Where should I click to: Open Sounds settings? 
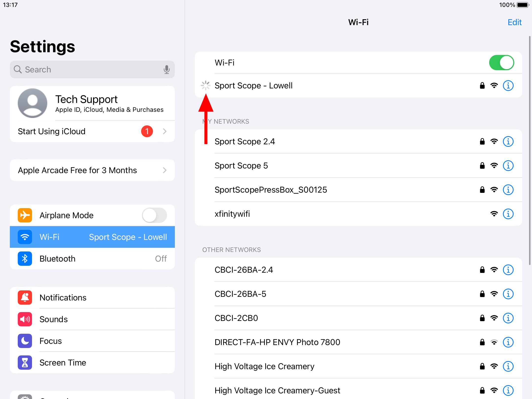click(x=92, y=319)
